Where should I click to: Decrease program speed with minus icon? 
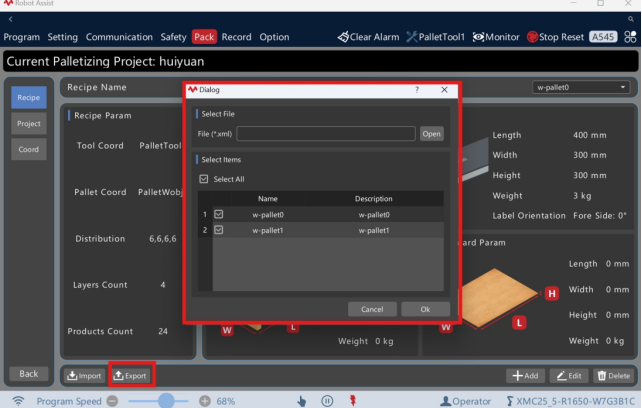(x=113, y=401)
